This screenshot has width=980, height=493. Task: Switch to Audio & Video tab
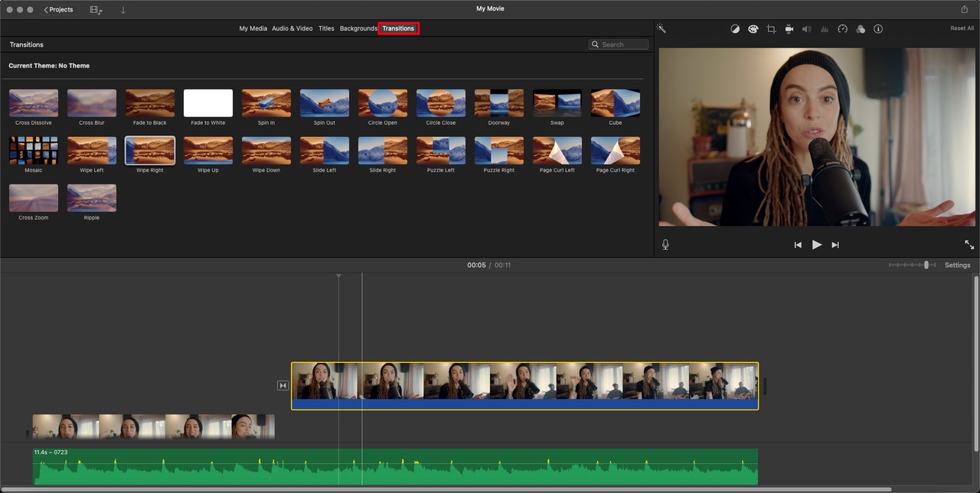point(292,28)
